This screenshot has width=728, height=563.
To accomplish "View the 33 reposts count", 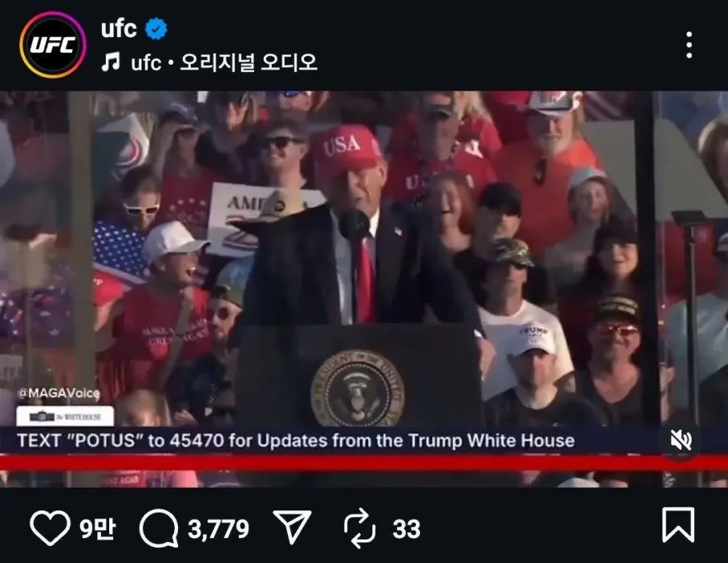I will click(x=406, y=529).
